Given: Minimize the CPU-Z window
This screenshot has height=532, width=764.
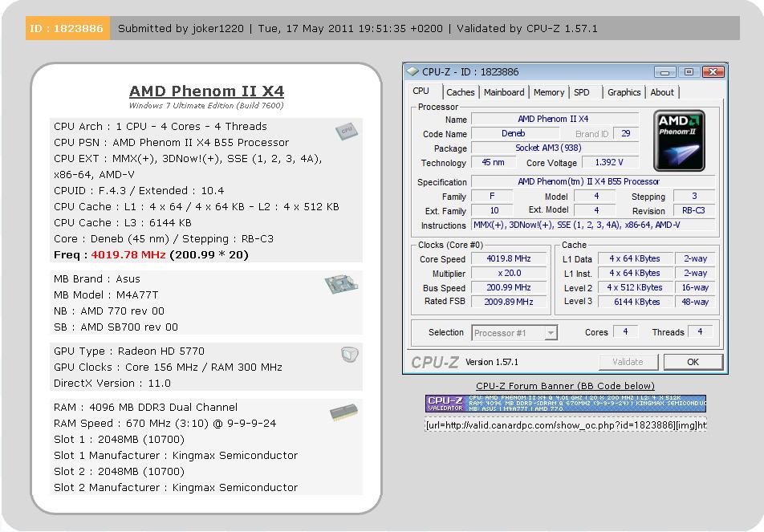Looking at the screenshot, I should [x=664, y=72].
